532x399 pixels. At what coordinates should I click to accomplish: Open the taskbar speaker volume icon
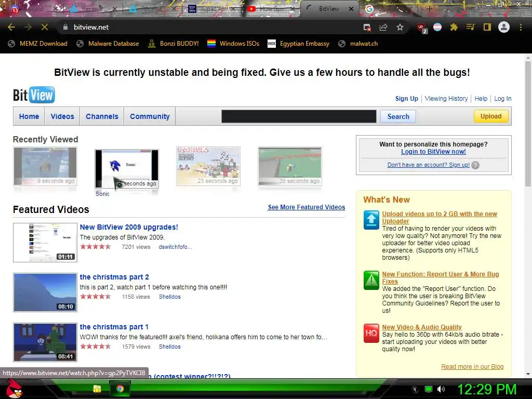(441, 389)
